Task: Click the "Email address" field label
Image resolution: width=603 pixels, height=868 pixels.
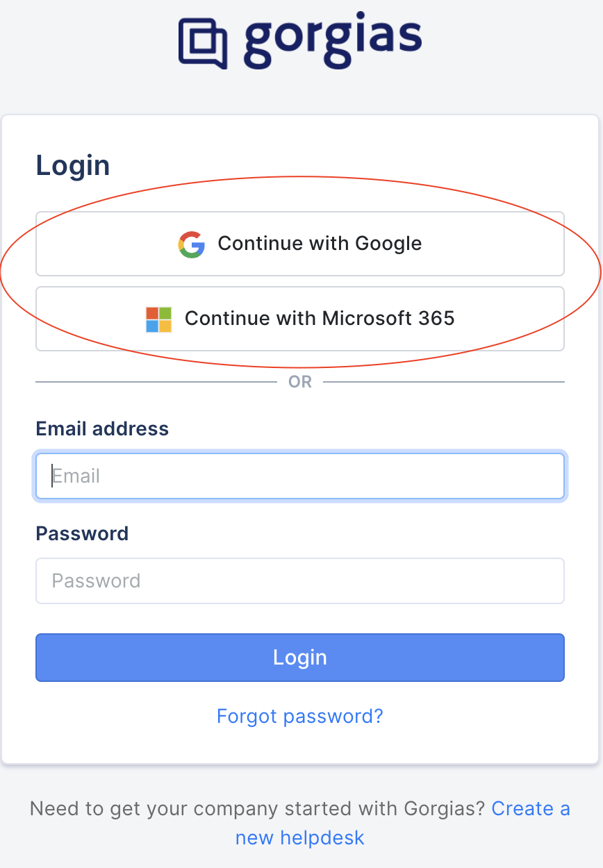Action: (102, 428)
